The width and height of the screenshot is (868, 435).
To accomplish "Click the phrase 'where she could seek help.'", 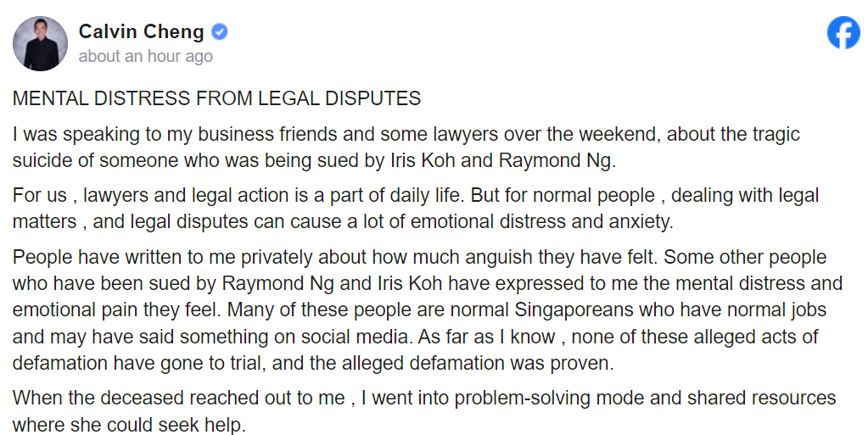I will coord(129,424).
